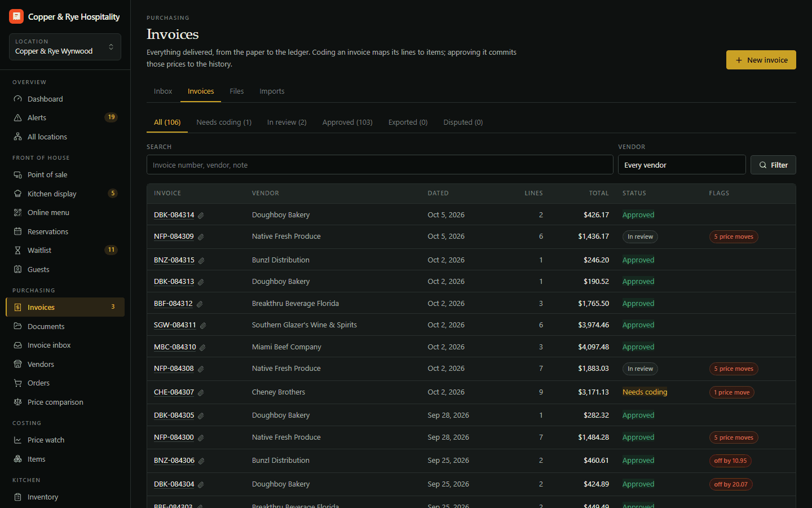Click Southern Glazer's Wine & Spirits vendor cell
Screen dimensions: 812x508
tap(304, 325)
